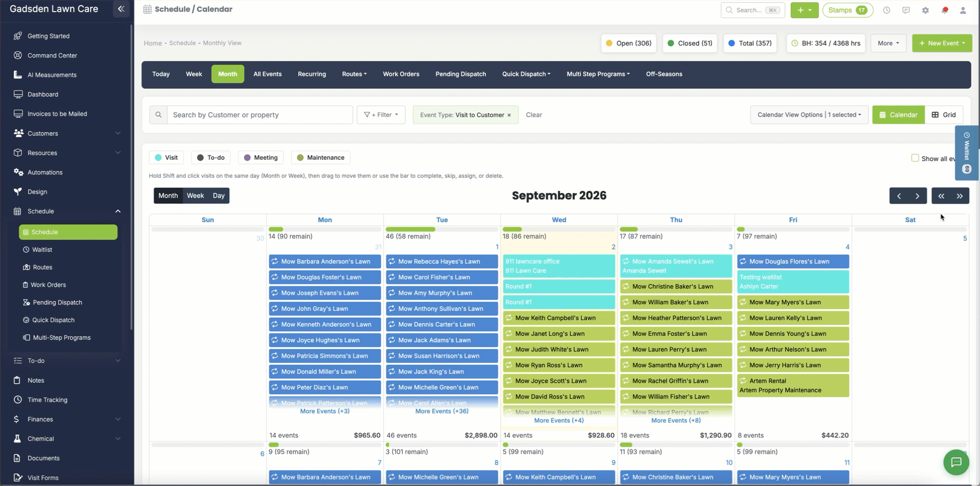Open the Calendar View Options dropdown
980x486 pixels.
point(809,115)
